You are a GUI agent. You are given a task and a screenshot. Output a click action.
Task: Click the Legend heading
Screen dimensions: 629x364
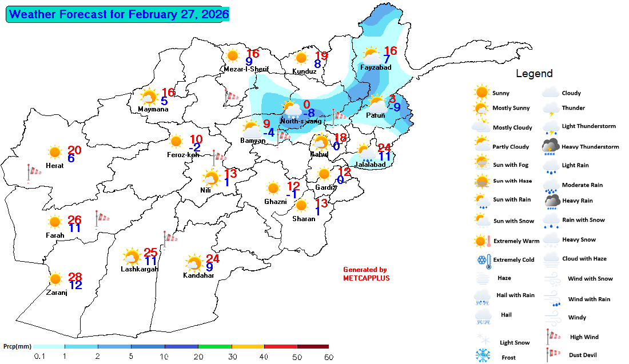tap(534, 74)
